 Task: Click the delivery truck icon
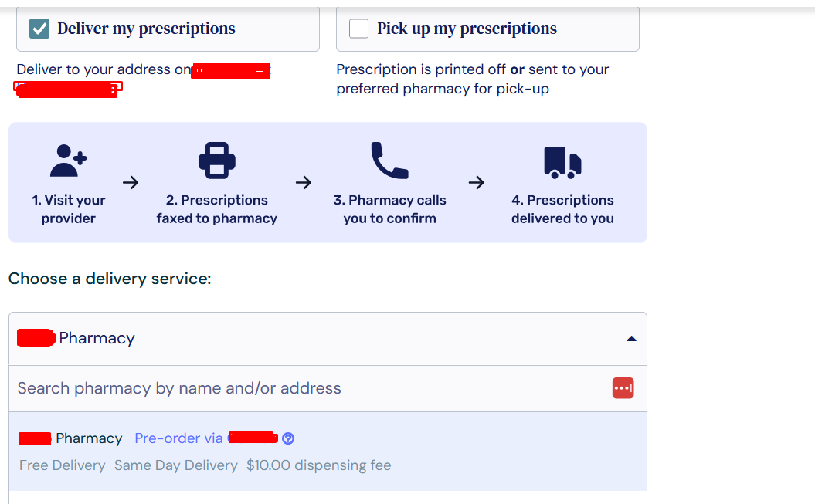coord(562,162)
